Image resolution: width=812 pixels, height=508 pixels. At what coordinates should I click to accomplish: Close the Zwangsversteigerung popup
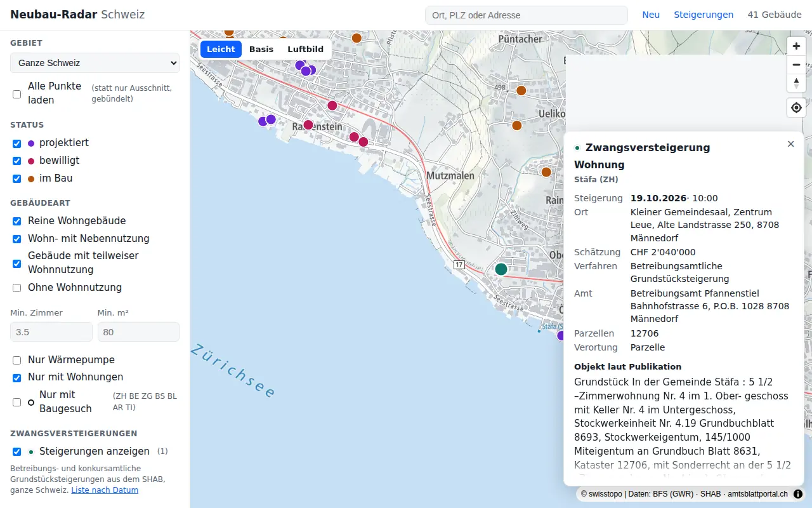point(790,144)
